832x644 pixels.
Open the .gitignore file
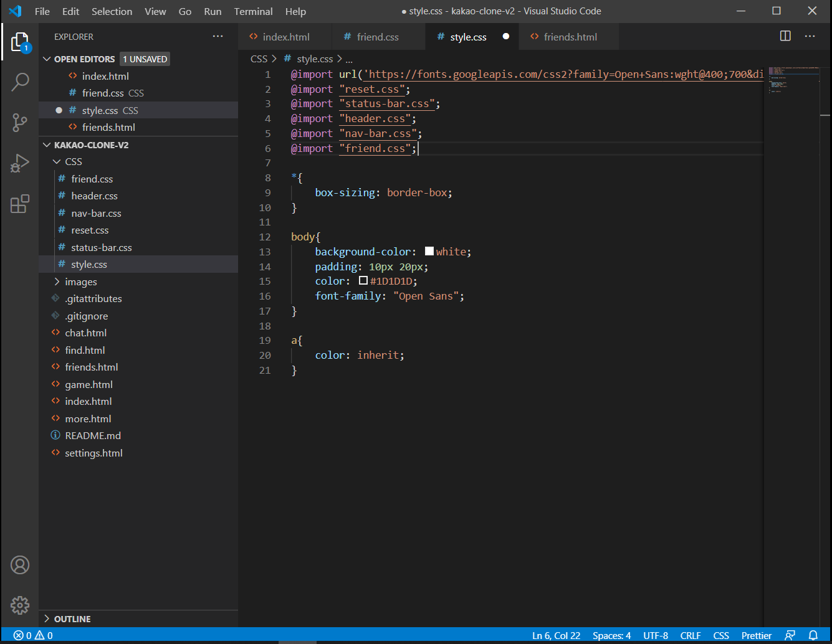[138, 316]
